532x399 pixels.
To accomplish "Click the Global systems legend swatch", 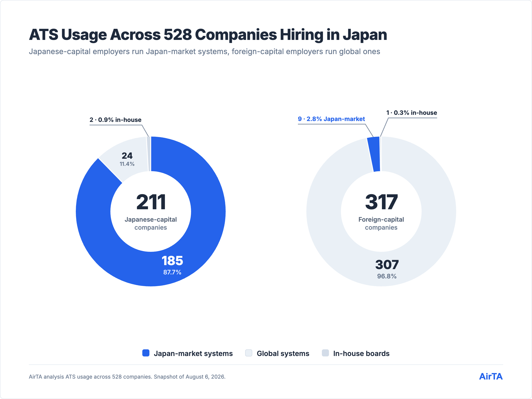I will [249, 353].
